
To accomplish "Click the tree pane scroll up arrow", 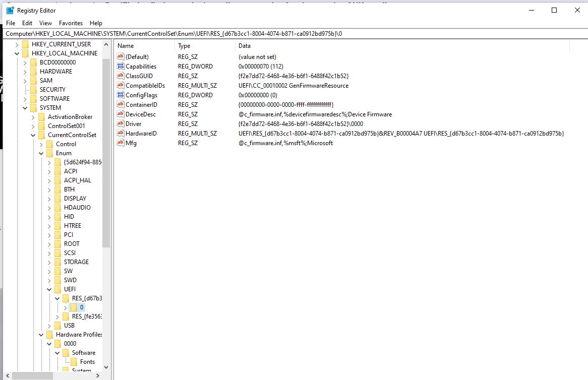I will [x=106, y=44].
